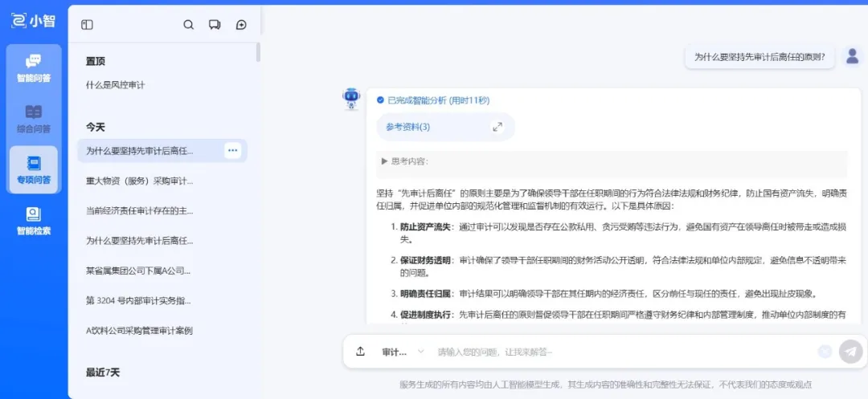Collapse the chat history sidebar panel
The height and width of the screenshot is (399, 868).
coord(87,25)
